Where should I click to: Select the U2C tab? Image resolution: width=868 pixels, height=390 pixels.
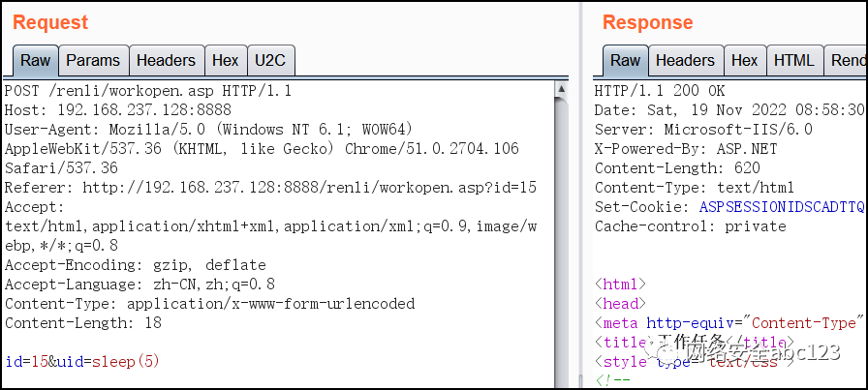coord(270,60)
